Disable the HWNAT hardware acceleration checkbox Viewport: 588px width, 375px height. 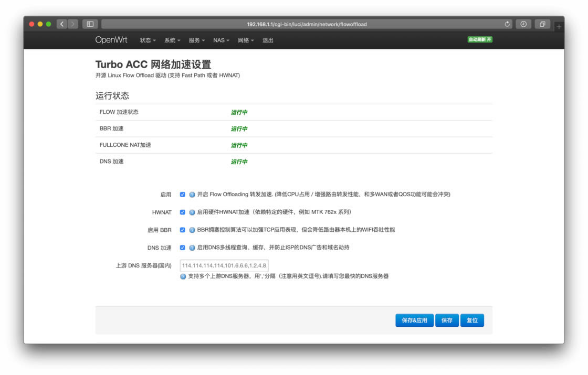point(182,212)
